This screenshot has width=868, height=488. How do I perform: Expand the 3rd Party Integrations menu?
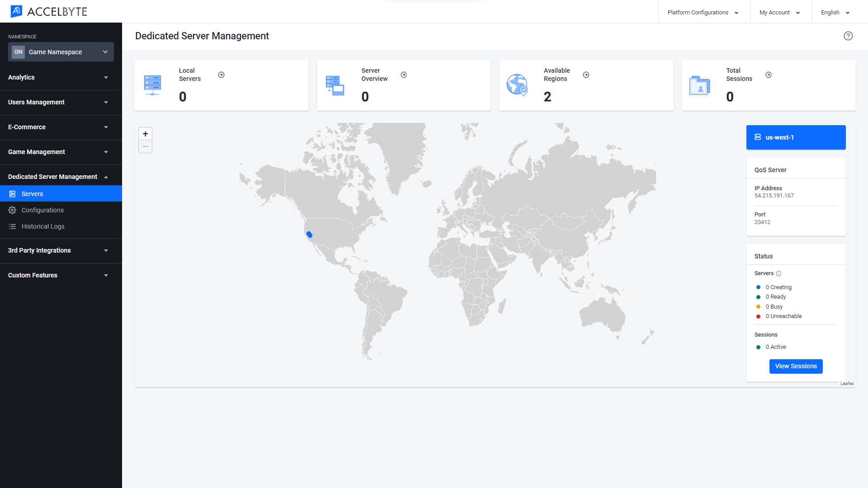(x=61, y=250)
